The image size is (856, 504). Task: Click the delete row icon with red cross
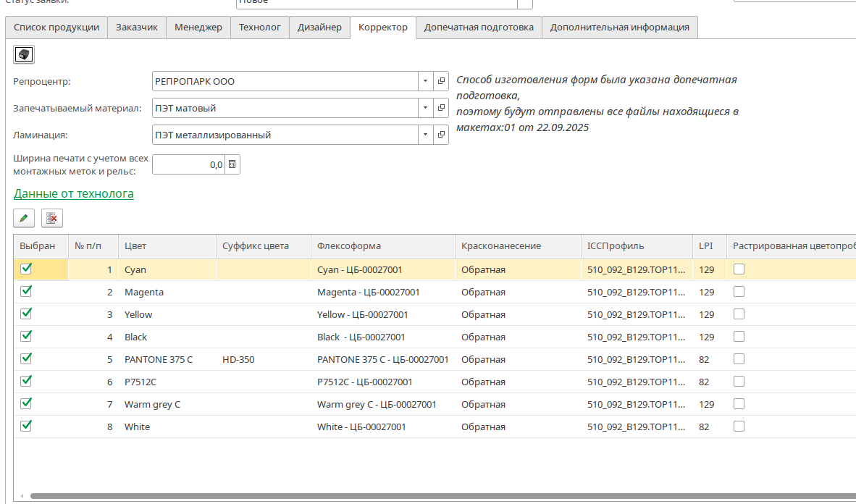[51, 217]
